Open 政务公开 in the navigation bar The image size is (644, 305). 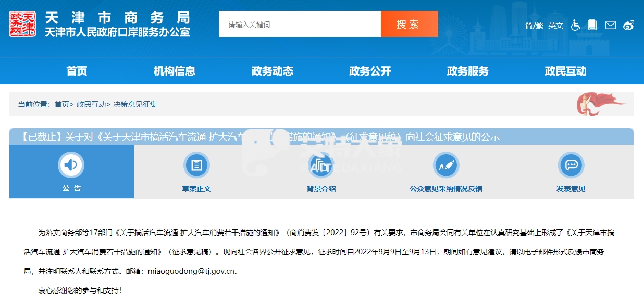tap(370, 71)
